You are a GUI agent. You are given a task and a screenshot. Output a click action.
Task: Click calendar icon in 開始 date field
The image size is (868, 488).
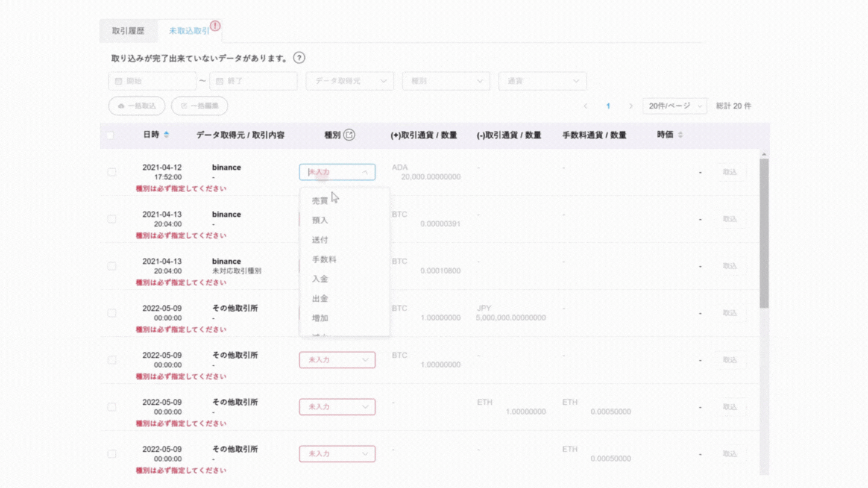coord(118,81)
